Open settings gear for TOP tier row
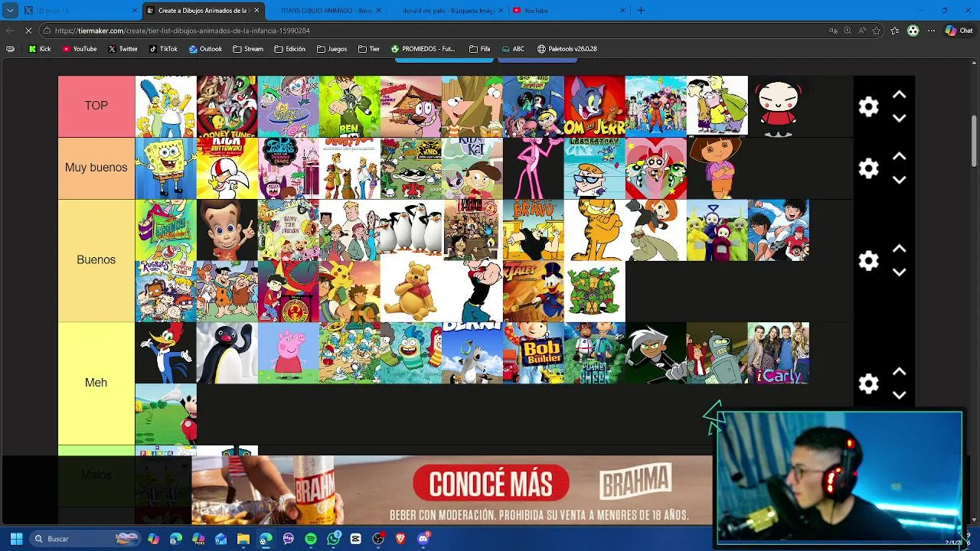The image size is (980, 551). pos(868,106)
